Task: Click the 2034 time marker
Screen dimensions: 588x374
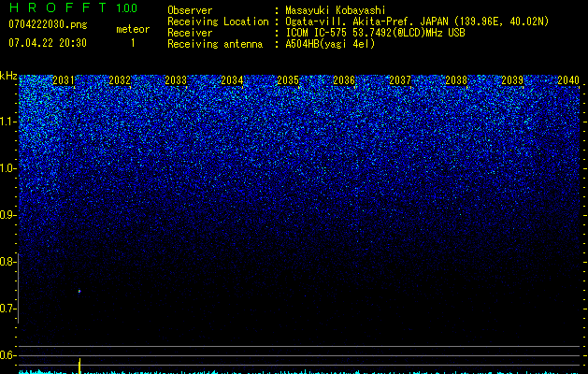Action: click(x=232, y=80)
